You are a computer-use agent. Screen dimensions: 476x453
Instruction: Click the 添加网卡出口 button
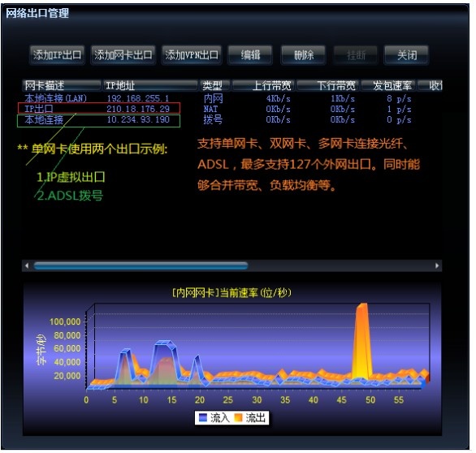point(123,55)
